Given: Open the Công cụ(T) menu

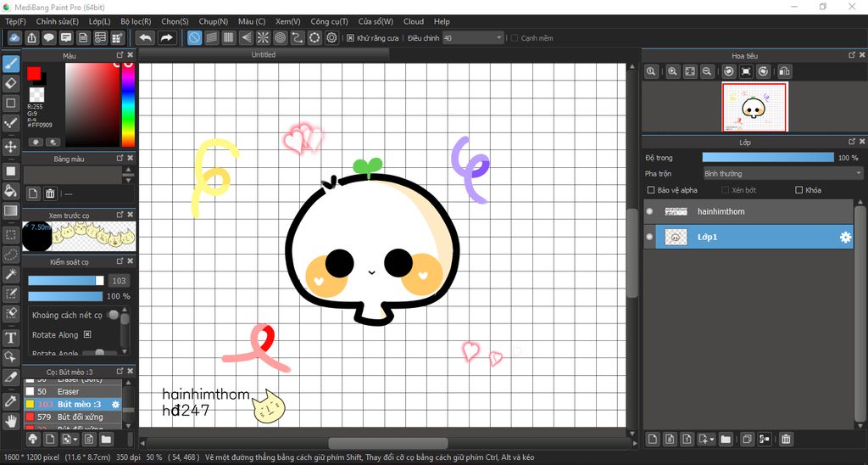Looking at the screenshot, I should click(x=330, y=21).
